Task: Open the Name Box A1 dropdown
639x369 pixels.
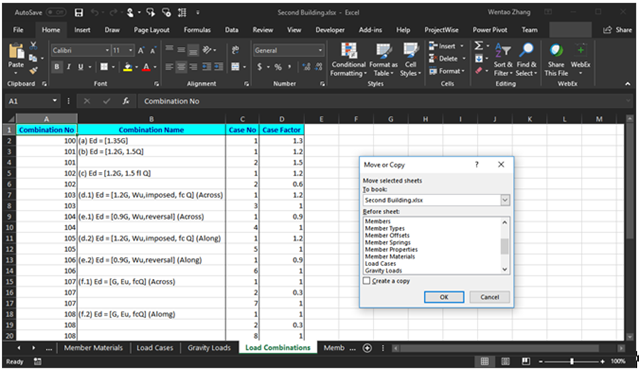Action: click(55, 101)
